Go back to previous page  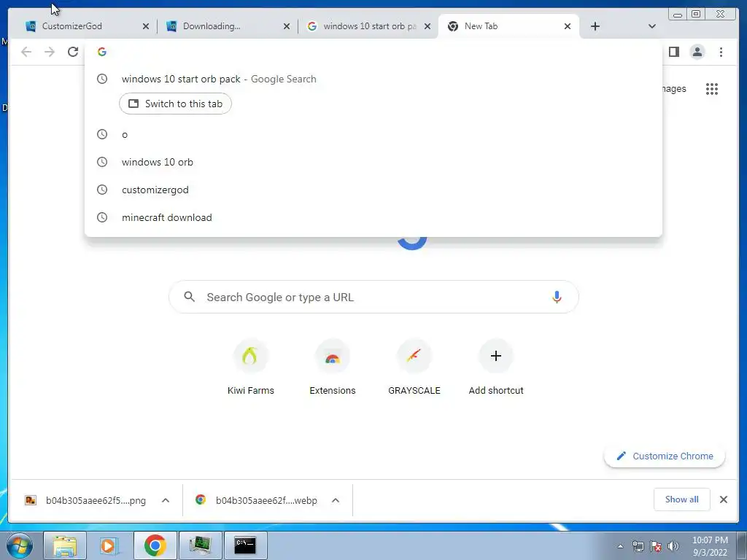26,52
